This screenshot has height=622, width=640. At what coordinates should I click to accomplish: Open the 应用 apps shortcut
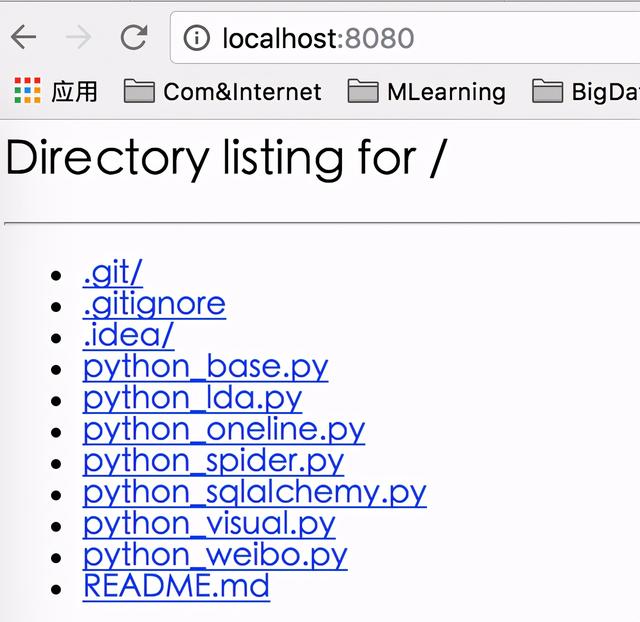point(56,92)
